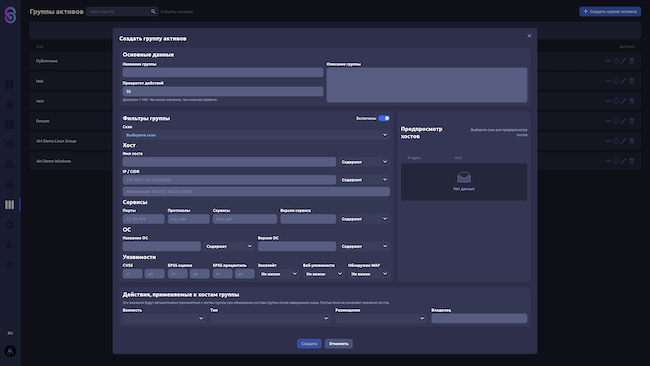Edit the Публичные group via pencil icon
This screenshot has height=366, width=650.
623,61
